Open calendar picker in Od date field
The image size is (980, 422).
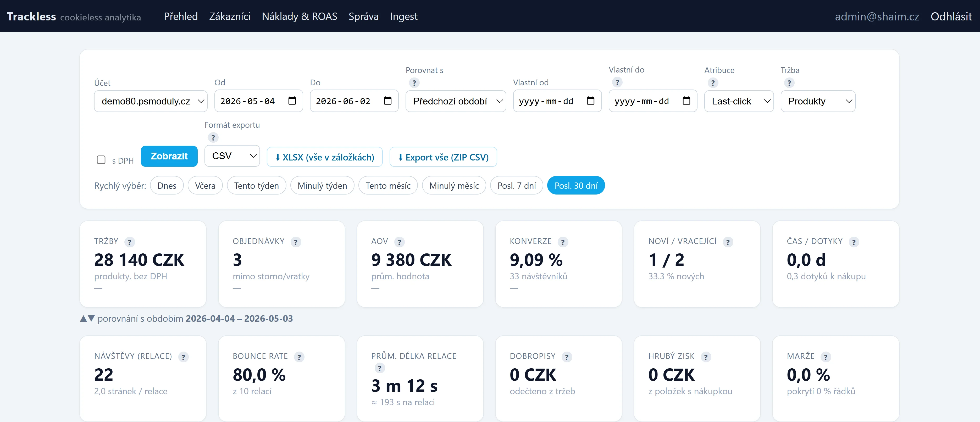coord(292,101)
